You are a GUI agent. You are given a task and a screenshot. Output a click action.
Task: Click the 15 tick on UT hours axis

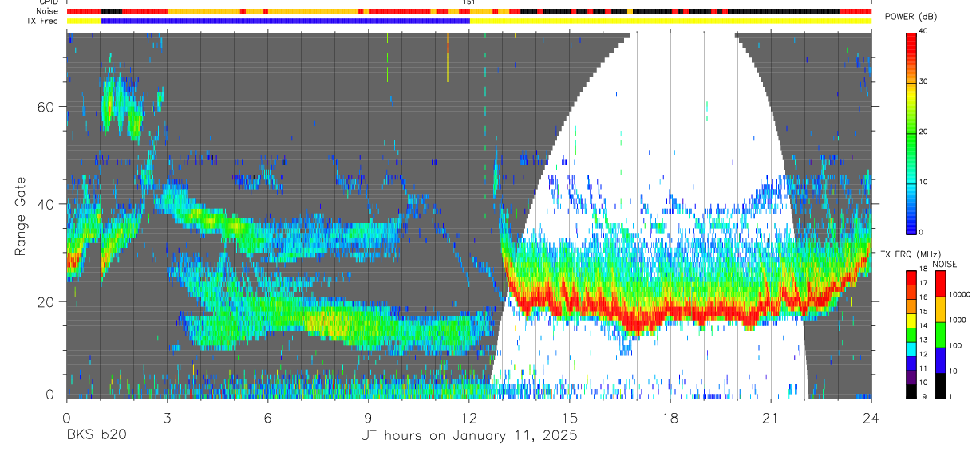pos(570,418)
